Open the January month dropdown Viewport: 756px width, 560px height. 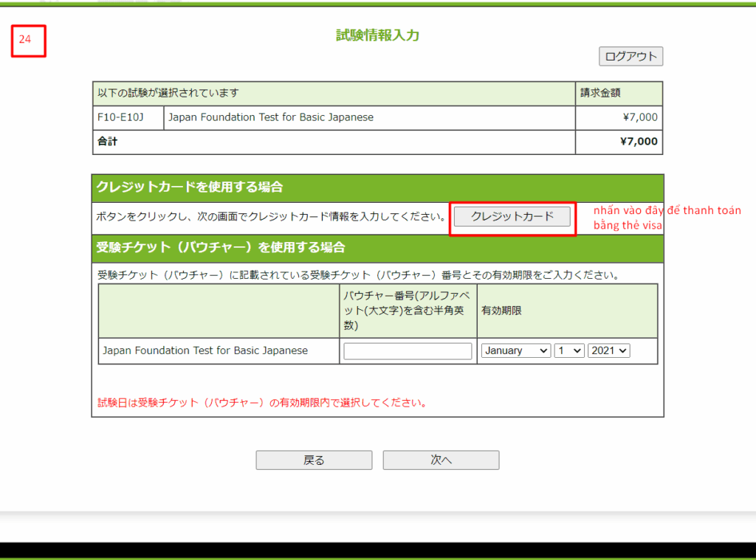[515, 351]
